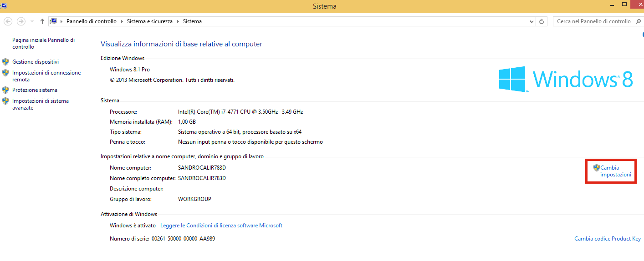
Task: Go up one level with Up arrow
Action: 42,21
